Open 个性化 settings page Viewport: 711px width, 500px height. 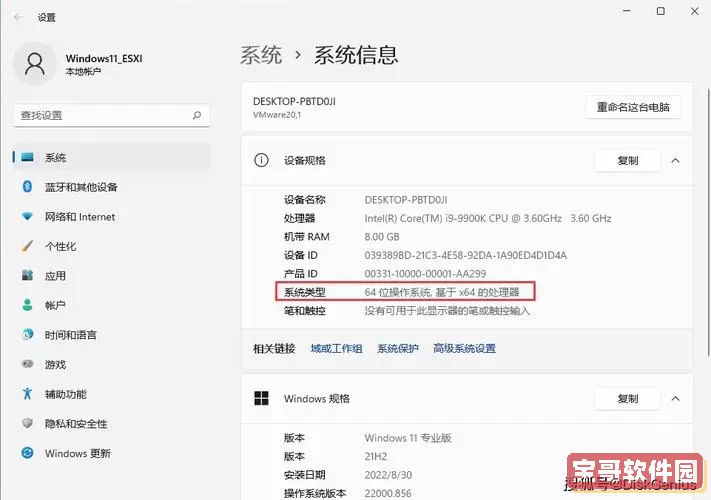(112, 246)
